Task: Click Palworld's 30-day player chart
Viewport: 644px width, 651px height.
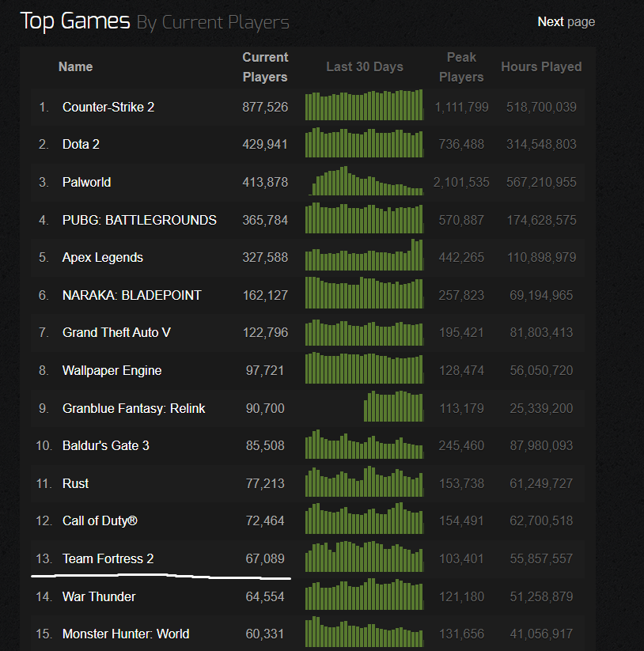Action: (364, 180)
